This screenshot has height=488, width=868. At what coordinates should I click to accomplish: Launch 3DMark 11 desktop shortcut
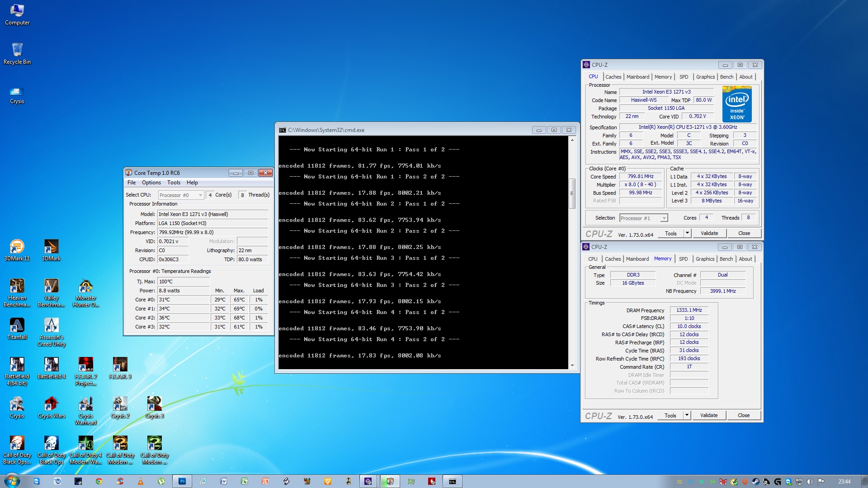(x=17, y=250)
